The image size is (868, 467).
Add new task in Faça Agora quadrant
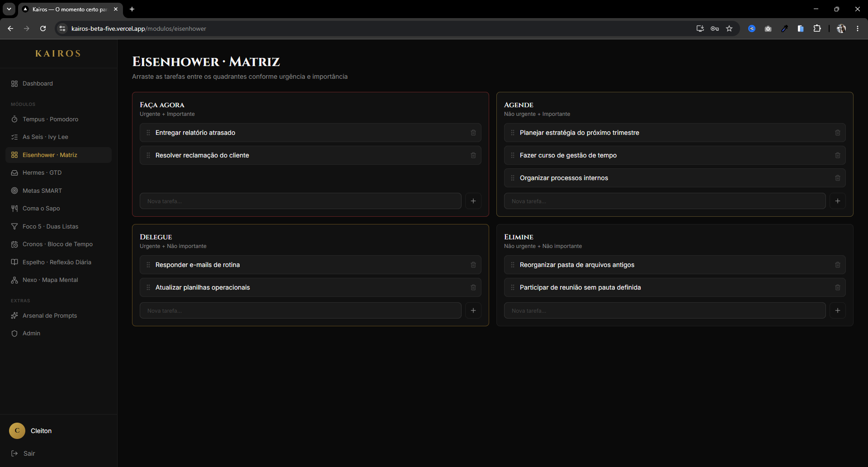pyautogui.click(x=473, y=201)
